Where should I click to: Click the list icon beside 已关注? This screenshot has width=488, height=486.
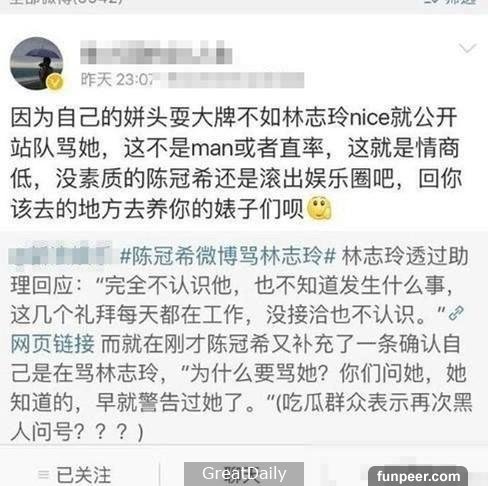[x=44, y=474]
